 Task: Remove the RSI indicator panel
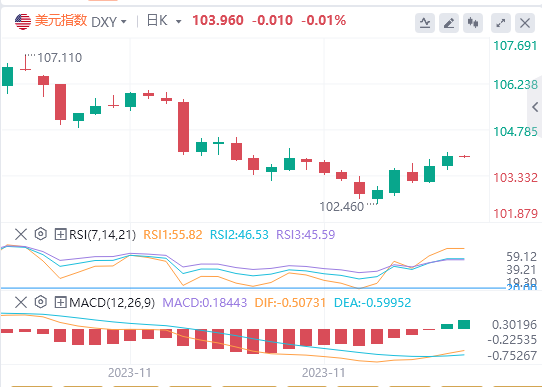pos(21,234)
